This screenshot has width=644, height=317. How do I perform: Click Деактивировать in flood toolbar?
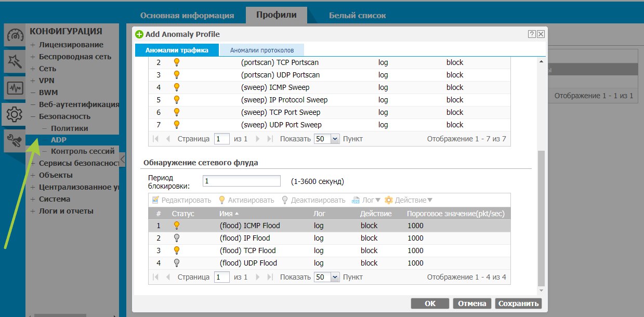pos(313,200)
